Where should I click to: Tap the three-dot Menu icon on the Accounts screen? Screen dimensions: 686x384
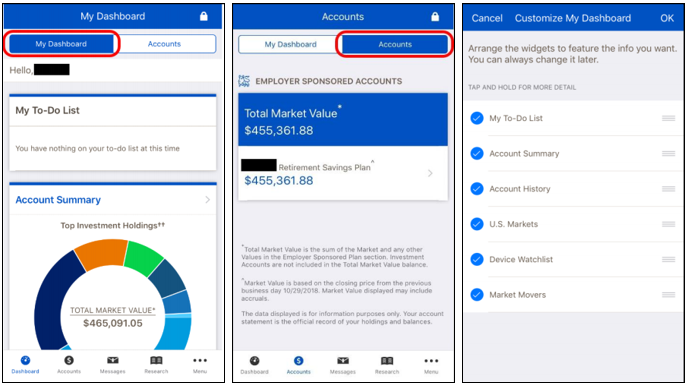[x=431, y=361]
